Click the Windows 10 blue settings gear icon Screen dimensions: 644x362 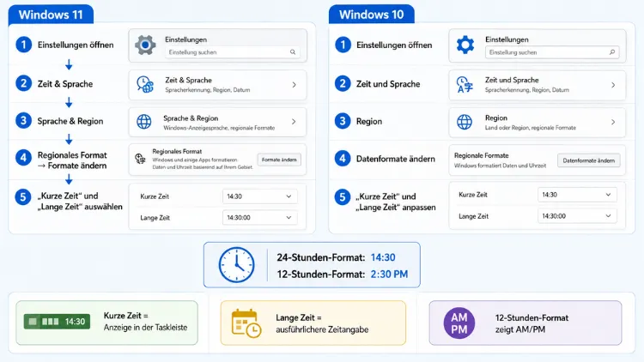click(465, 45)
